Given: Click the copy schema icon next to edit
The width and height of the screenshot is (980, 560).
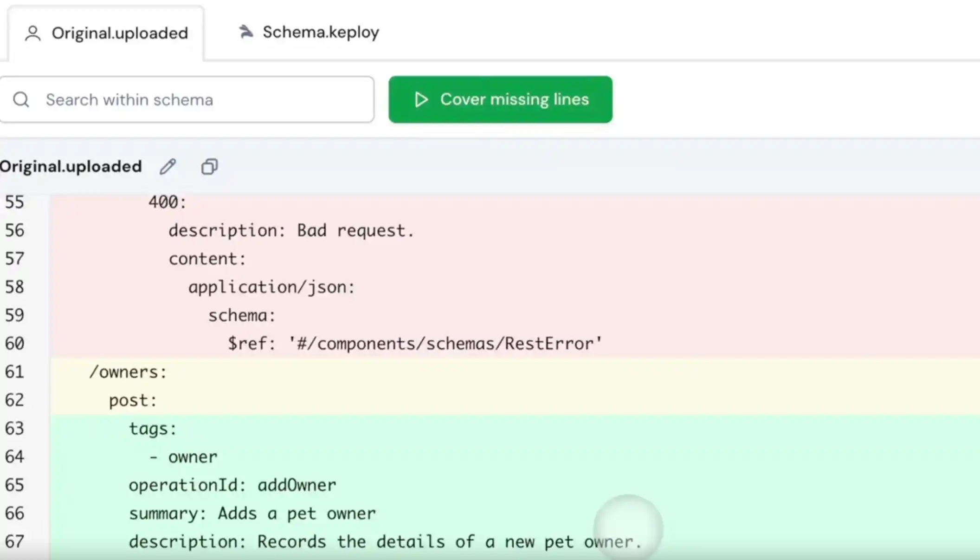Looking at the screenshot, I should tap(209, 167).
